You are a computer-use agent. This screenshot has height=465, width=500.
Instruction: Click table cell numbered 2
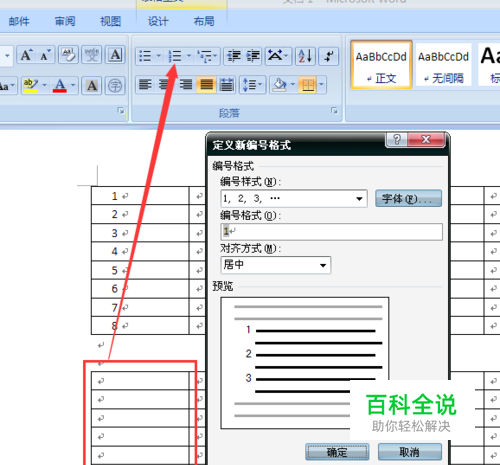[140, 214]
